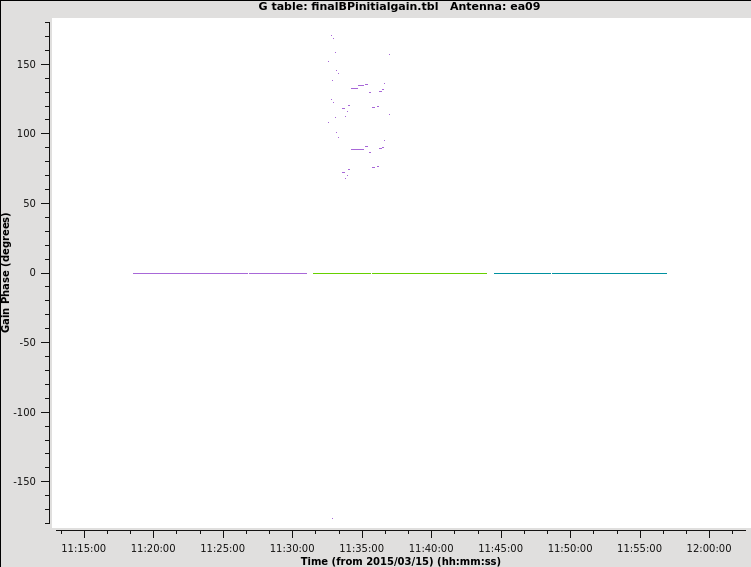
Task: Select the 11:50:00 time tick label
Action: [570, 548]
